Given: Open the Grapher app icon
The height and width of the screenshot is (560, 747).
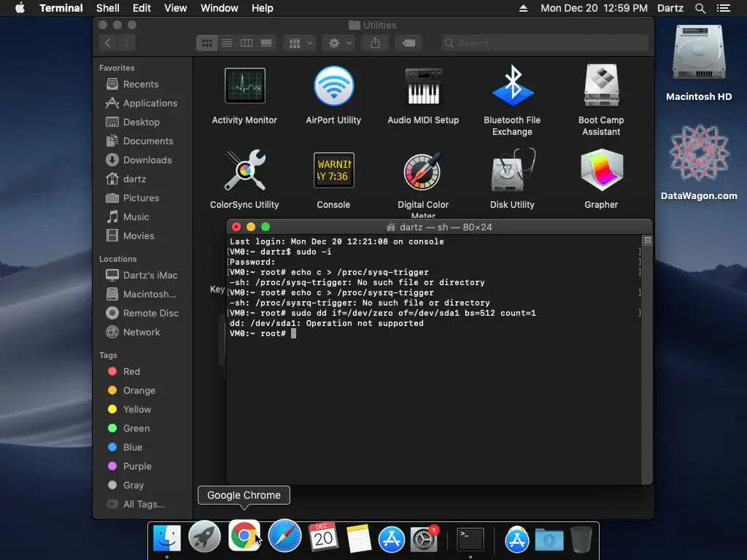Looking at the screenshot, I should point(601,170).
